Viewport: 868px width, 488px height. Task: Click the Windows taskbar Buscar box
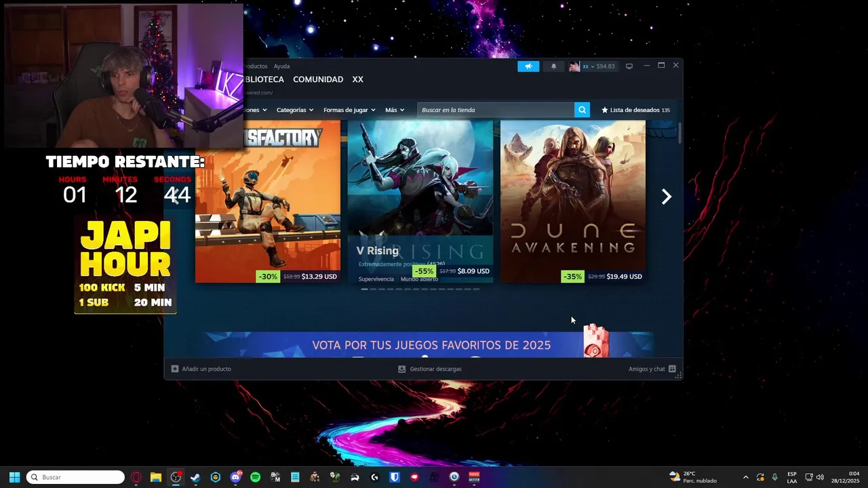(x=75, y=477)
